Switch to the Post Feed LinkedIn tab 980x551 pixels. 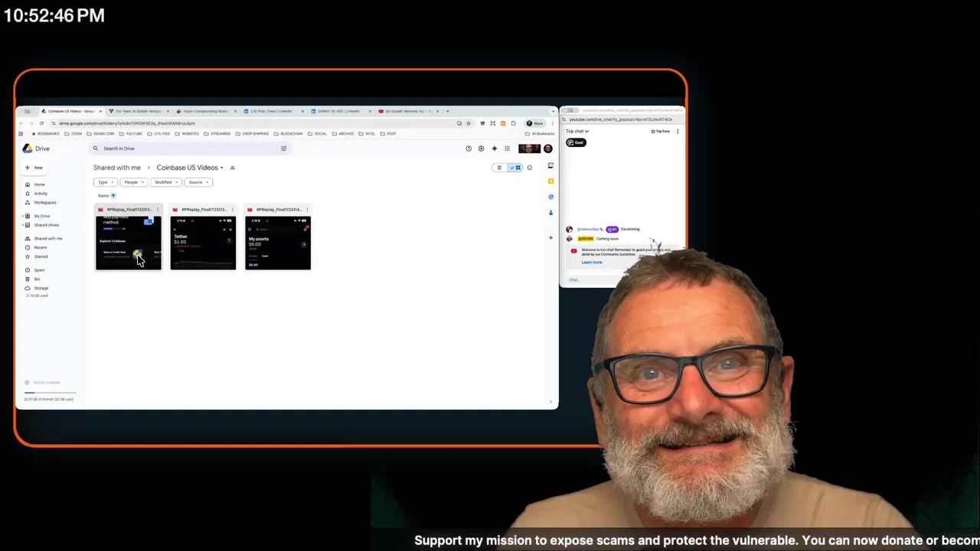click(273, 111)
